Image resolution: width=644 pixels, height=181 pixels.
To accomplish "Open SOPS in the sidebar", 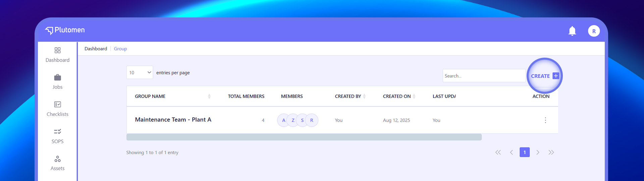I will (57, 136).
